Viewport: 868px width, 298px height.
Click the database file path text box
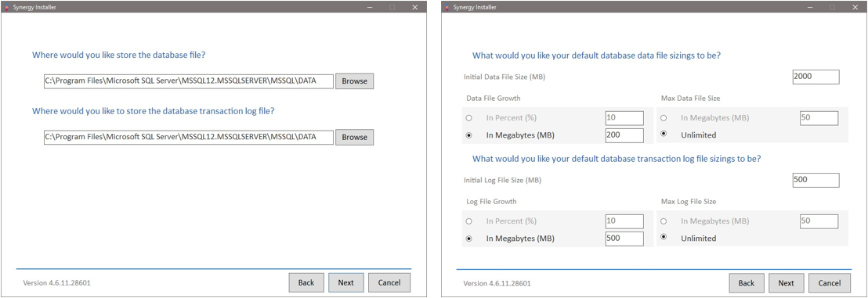pos(189,81)
